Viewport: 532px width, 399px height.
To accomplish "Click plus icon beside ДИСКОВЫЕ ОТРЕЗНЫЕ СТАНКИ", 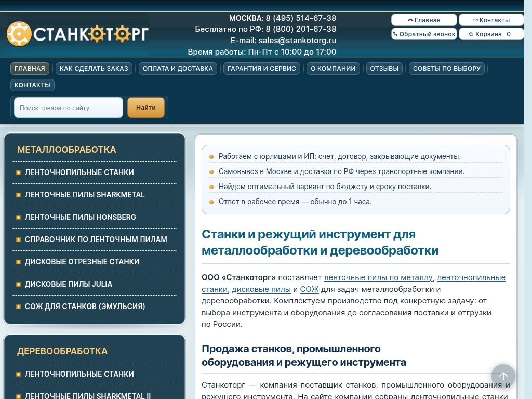I will (x=18, y=262).
